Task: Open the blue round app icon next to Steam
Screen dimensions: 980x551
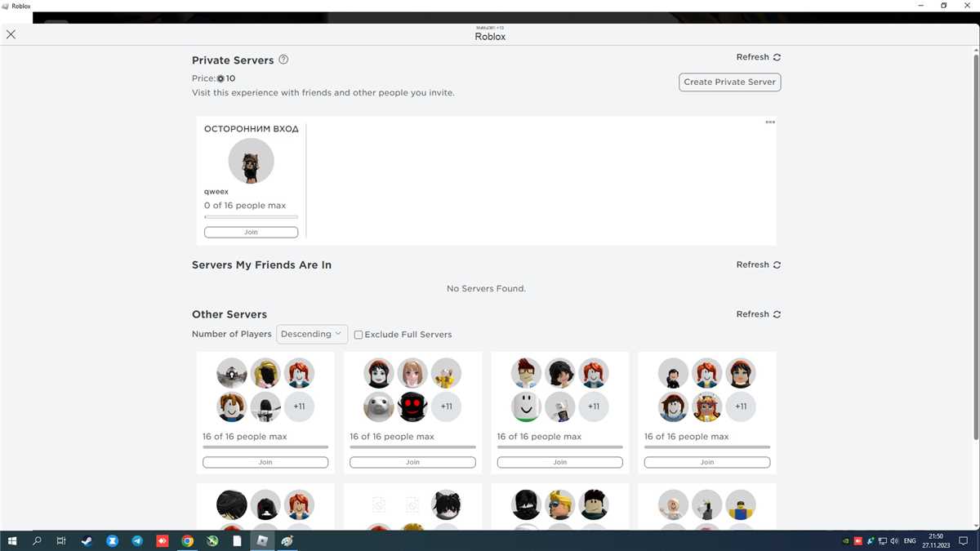Action: click(x=112, y=540)
